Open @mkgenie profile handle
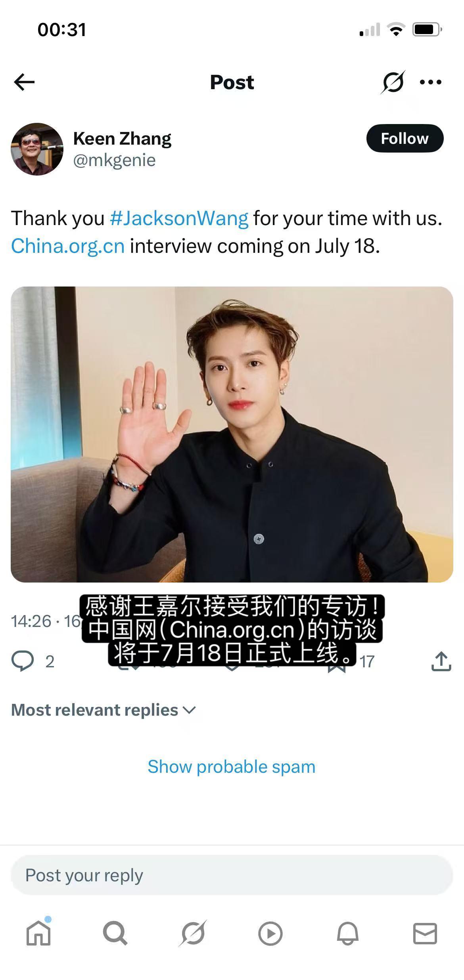The width and height of the screenshot is (464, 980). [x=114, y=160]
